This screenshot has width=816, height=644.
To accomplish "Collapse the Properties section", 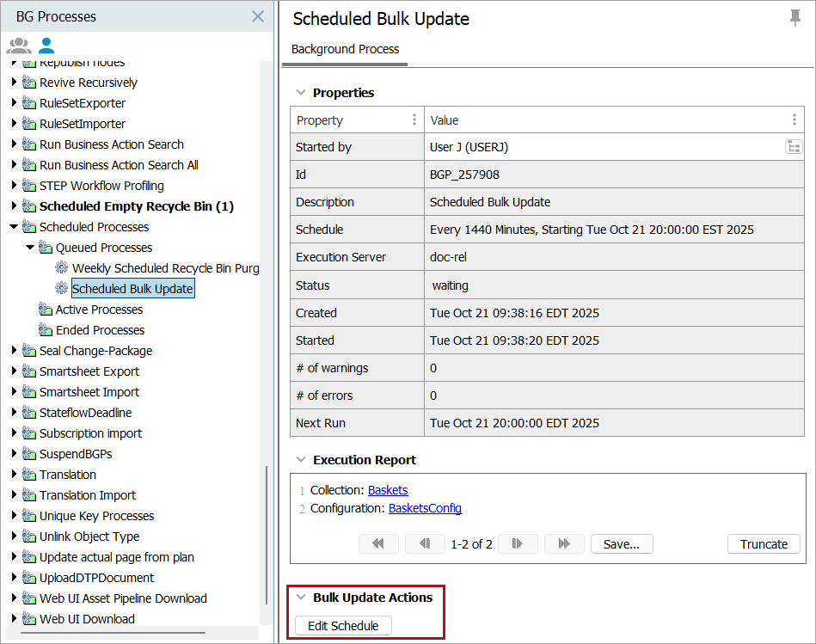I will pos(301,93).
